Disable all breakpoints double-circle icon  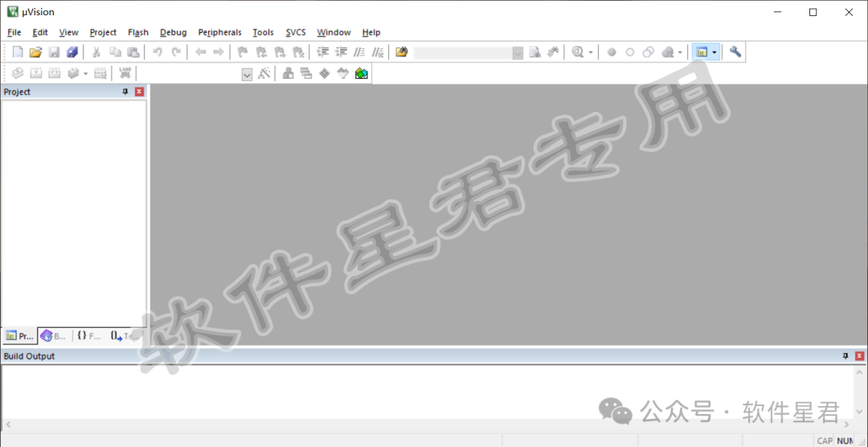point(649,52)
